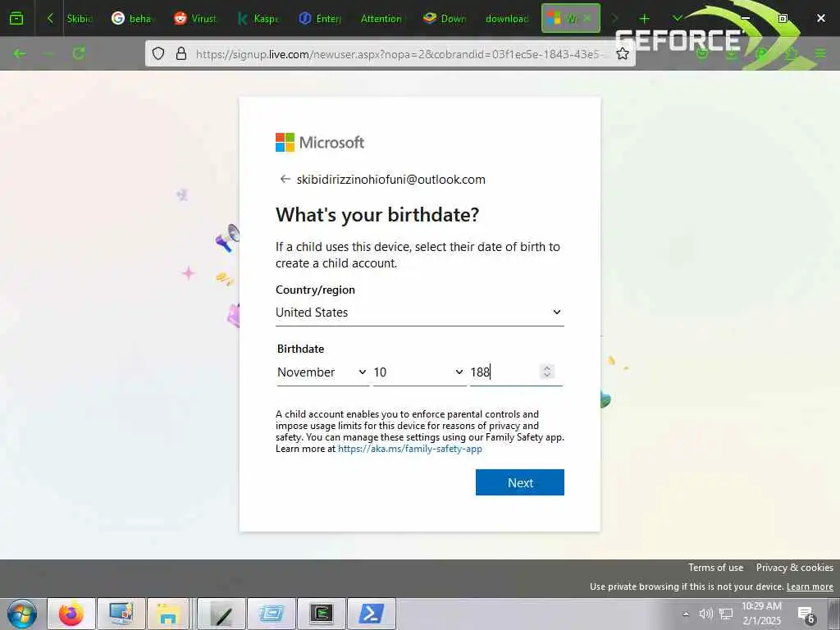
Task: Open the list all tabs dropdown
Action: [x=677, y=18]
